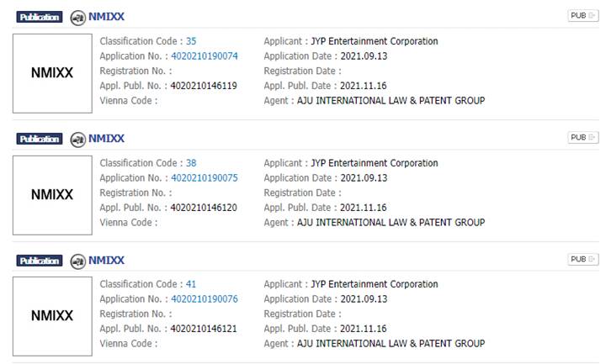Viewport: 606px width, 364px height.
Task: Click publication date 2021.11.16 in class 35 record
Action: tap(364, 86)
